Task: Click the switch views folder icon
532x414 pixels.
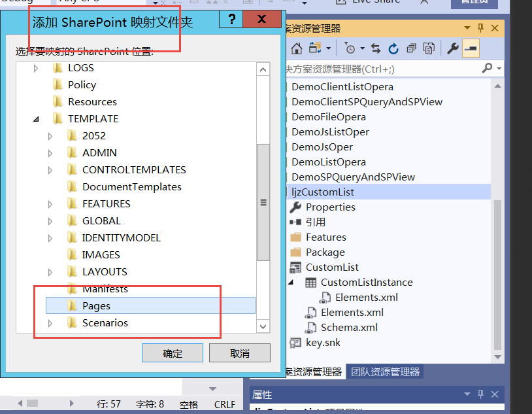Action: click(315, 48)
